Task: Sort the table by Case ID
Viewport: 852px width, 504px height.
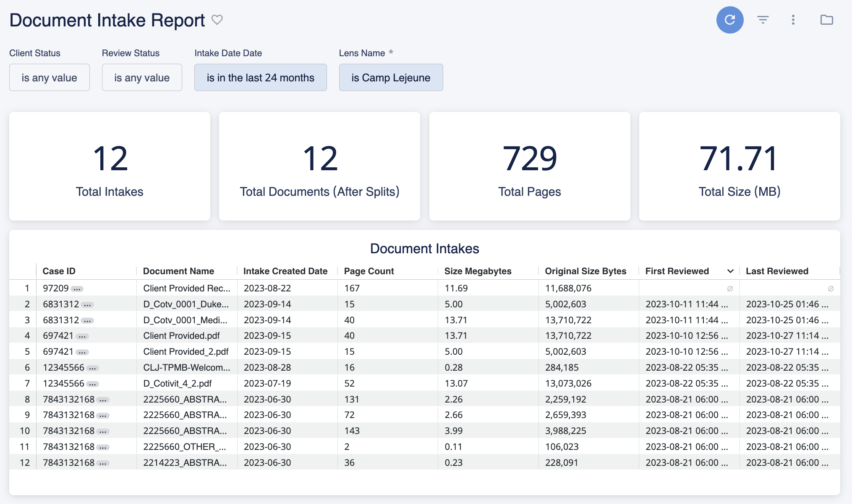Action: coord(59,271)
